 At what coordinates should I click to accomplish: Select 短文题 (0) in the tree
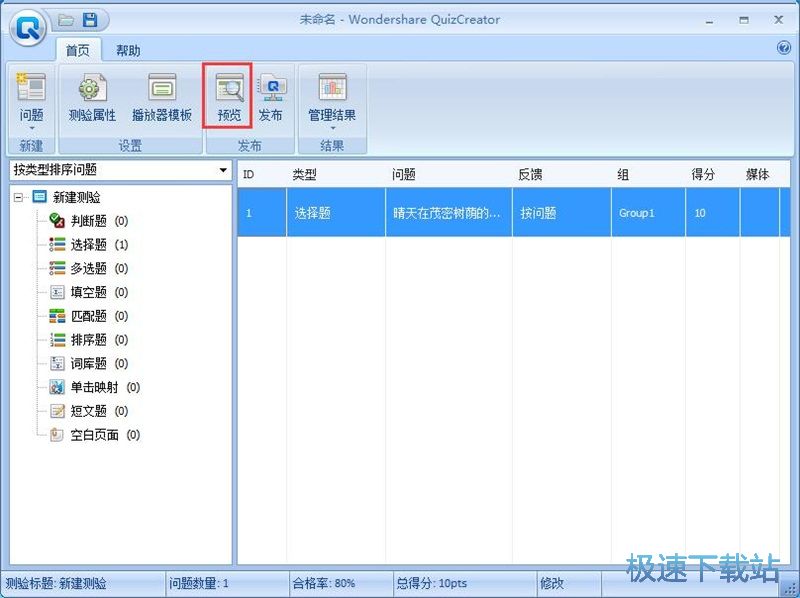point(88,411)
